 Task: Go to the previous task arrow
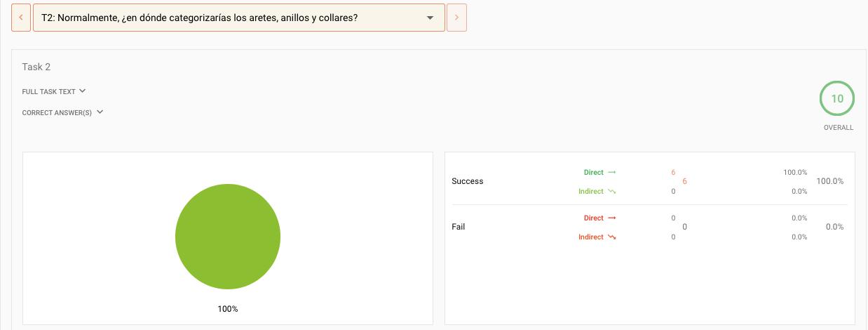click(x=21, y=18)
